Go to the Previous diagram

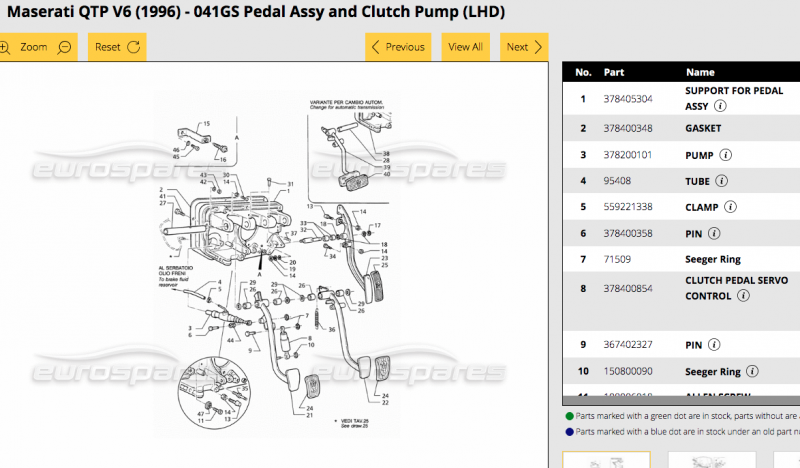[x=398, y=47]
